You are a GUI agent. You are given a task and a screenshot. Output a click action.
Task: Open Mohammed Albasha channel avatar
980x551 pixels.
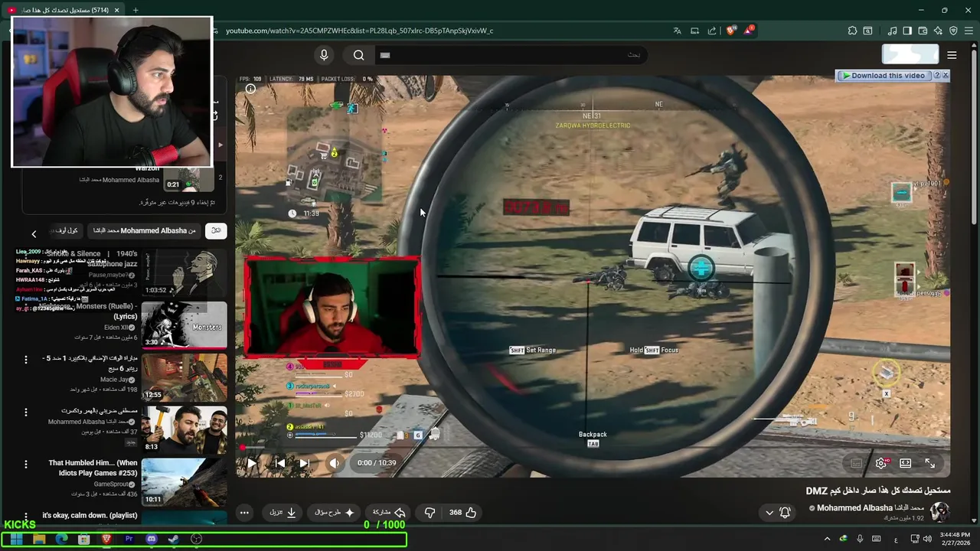click(940, 511)
